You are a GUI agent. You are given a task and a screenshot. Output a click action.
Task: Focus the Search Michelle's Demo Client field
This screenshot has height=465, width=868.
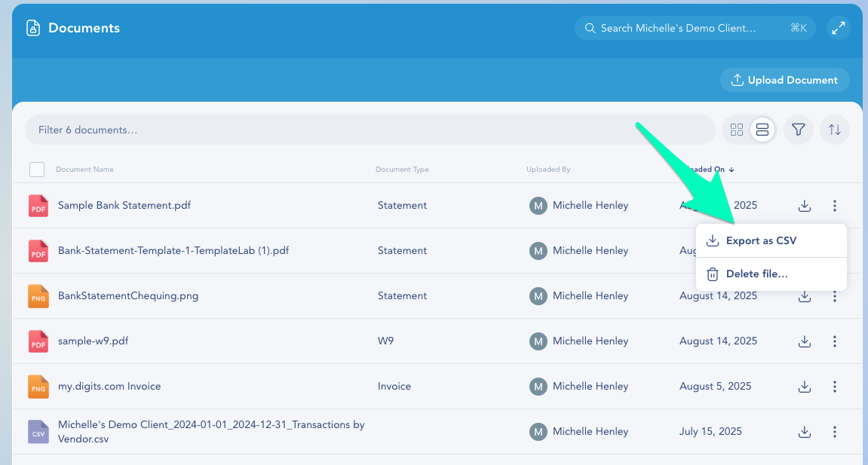click(x=695, y=28)
